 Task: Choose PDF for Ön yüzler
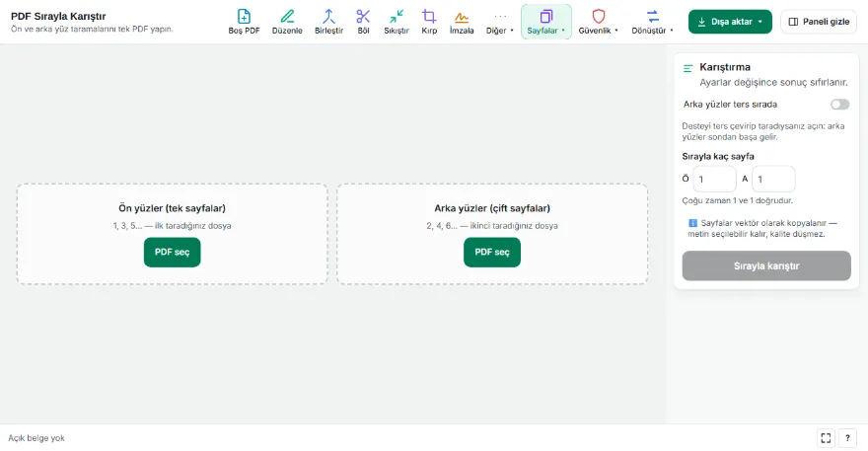point(173,252)
